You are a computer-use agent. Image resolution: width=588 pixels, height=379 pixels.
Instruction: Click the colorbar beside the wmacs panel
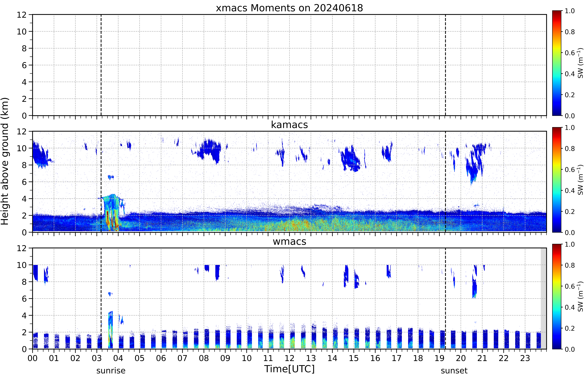557,297
